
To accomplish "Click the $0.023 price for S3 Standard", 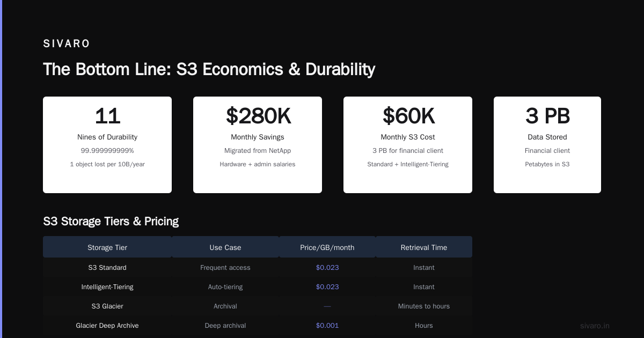I will click(327, 267).
